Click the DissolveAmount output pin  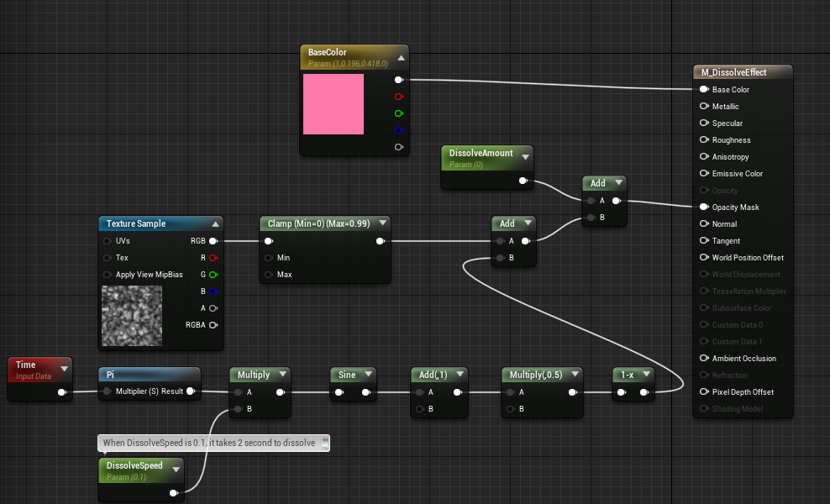523,181
